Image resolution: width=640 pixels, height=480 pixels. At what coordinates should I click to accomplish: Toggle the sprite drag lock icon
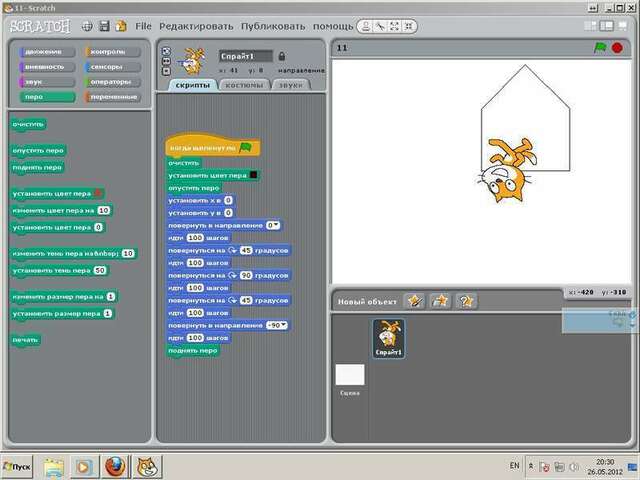282,56
